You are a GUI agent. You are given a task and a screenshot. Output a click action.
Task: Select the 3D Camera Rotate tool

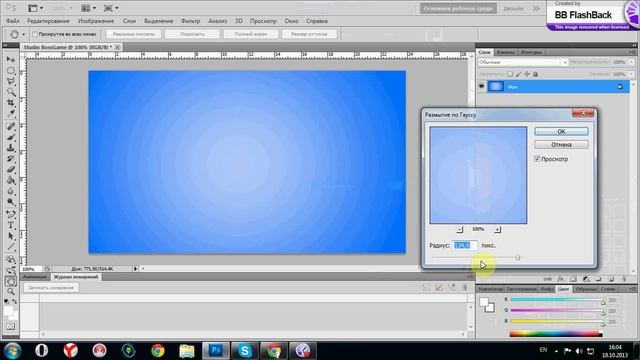[x=11, y=270]
